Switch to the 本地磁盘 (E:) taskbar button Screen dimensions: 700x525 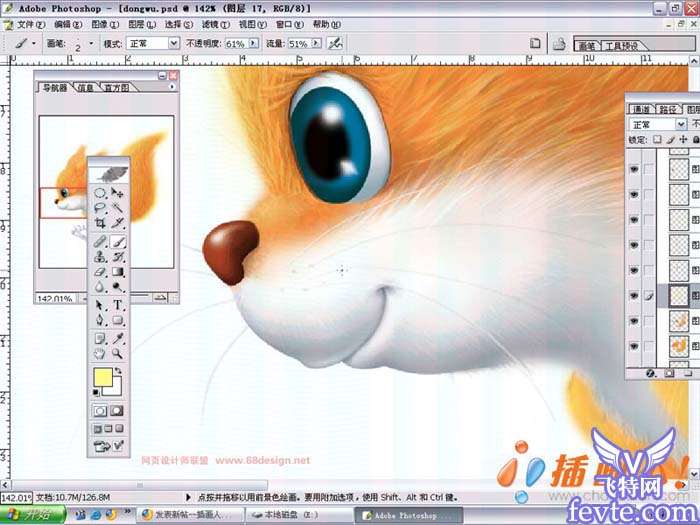(300, 515)
